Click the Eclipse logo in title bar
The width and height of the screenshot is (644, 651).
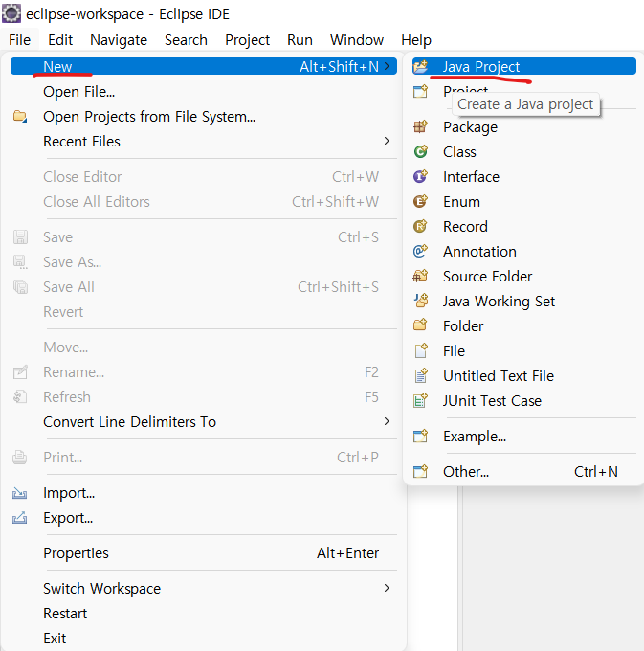[x=11, y=13]
